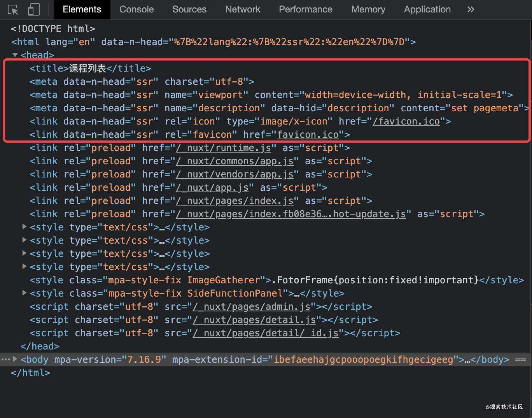Click the data-n-head value on html tag

click(x=290, y=42)
